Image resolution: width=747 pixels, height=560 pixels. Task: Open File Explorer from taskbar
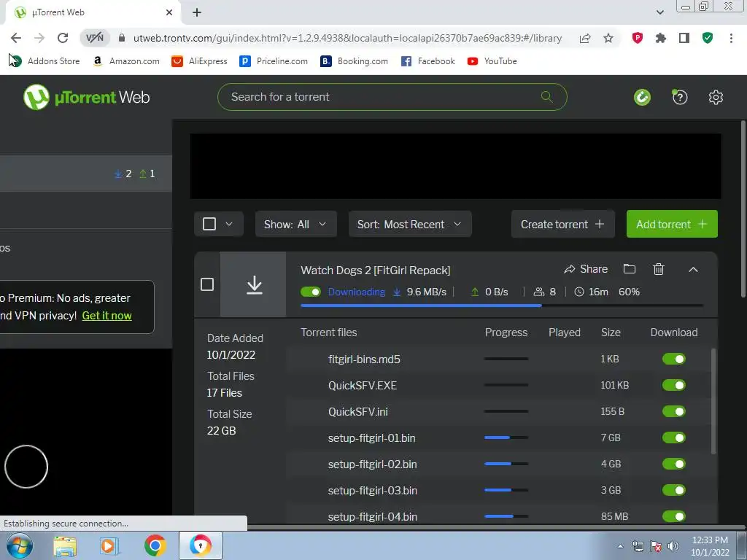coord(65,545)
